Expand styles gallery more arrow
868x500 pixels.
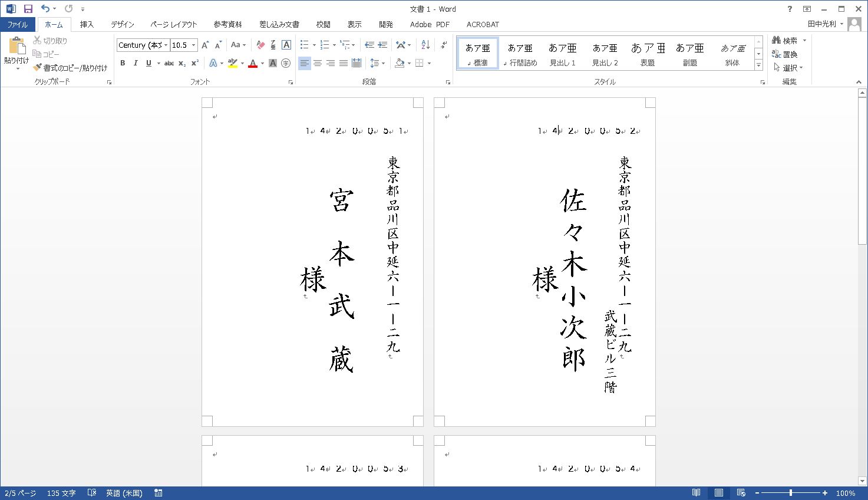point(758,65)
